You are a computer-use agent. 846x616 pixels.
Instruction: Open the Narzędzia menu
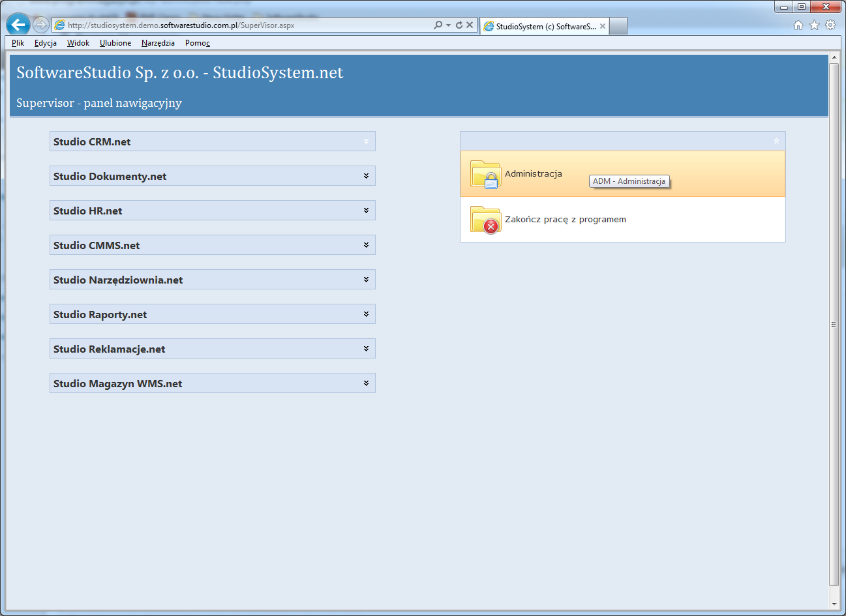coord(158,43)
